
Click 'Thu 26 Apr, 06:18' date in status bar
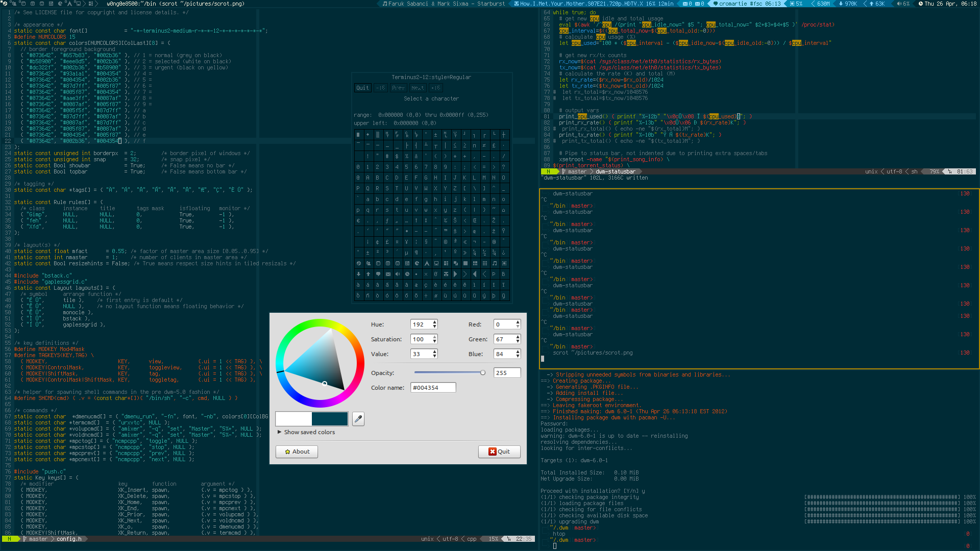coord(951,4)
